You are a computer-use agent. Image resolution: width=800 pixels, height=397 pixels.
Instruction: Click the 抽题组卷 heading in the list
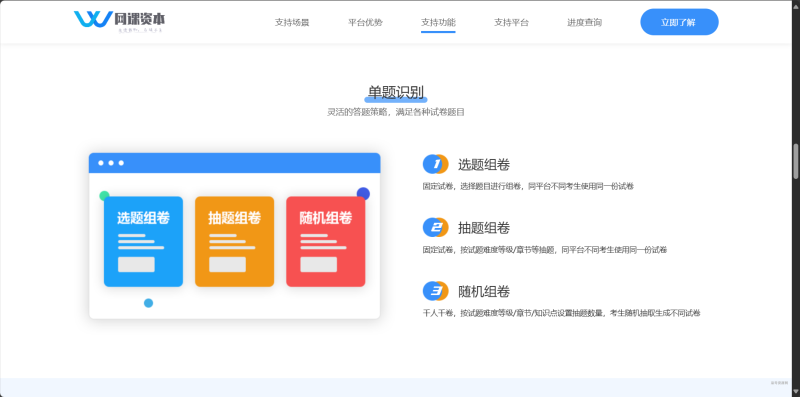(484, 228)
